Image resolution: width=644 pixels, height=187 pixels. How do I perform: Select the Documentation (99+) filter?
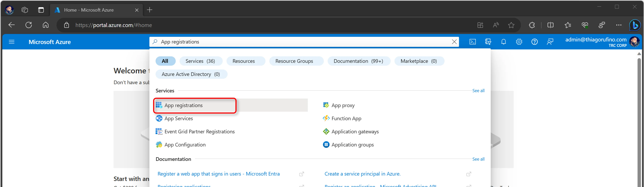[359, 61]
